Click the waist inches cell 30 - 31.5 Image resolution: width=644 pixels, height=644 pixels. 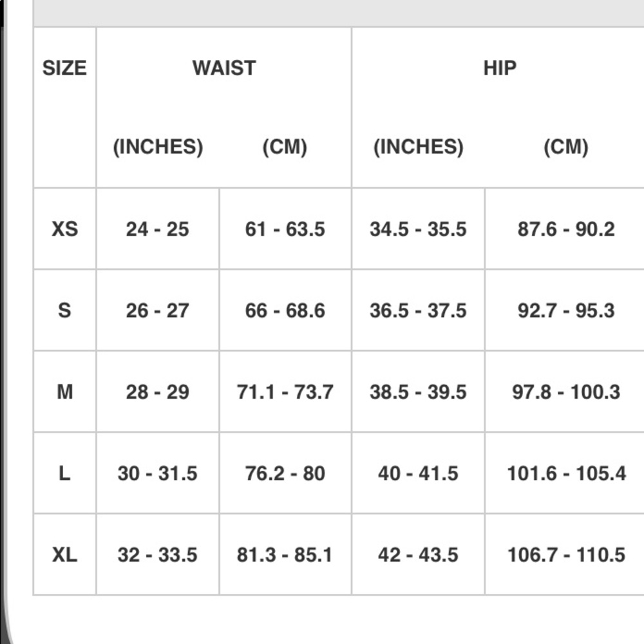click(157, 473)
